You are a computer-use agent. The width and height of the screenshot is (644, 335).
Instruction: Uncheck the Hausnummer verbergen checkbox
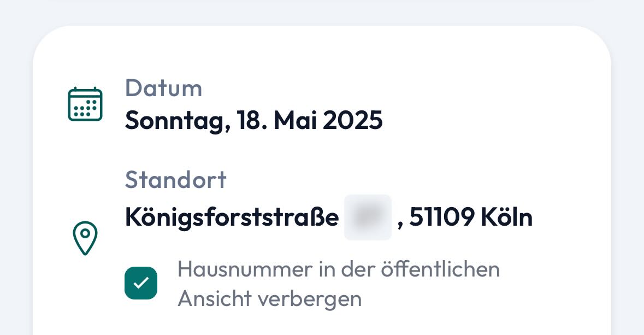tap(141, 283)
